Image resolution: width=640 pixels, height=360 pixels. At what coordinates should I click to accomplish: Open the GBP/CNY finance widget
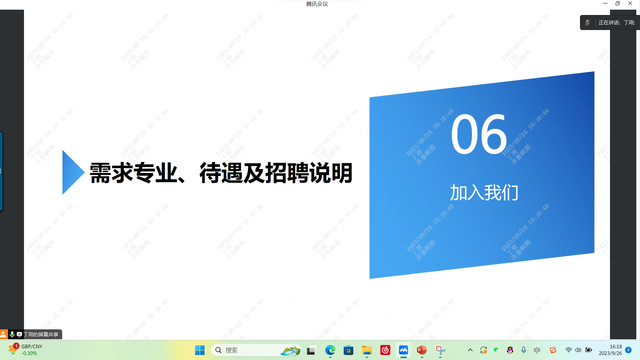(25, 349)
